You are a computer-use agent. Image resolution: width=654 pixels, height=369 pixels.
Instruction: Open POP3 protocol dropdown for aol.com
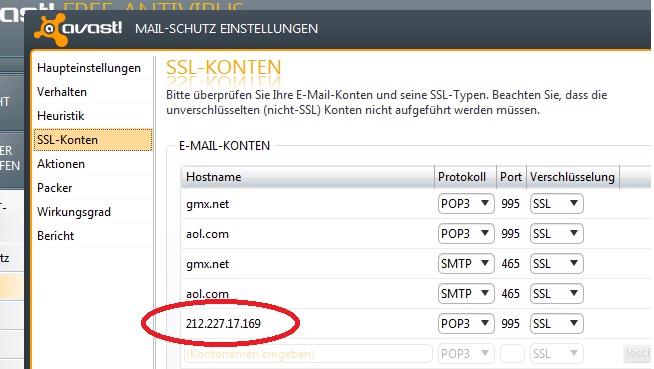[x=466, y=234]
